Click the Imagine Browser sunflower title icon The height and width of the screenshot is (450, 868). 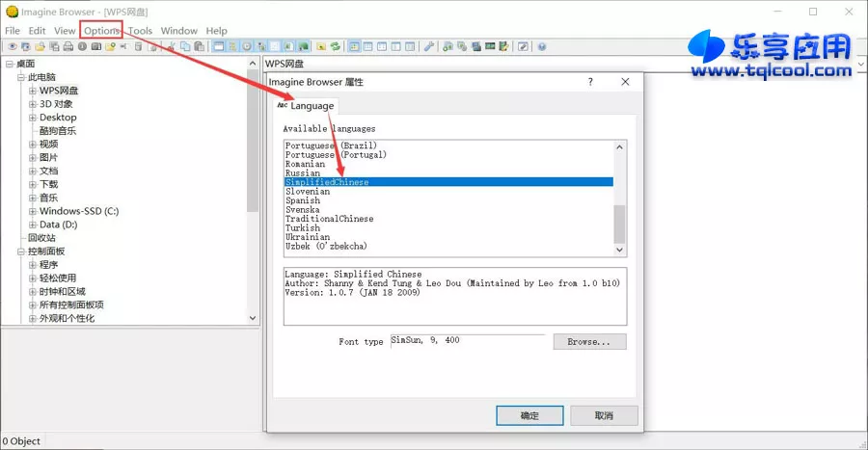[x=13, y=11]
